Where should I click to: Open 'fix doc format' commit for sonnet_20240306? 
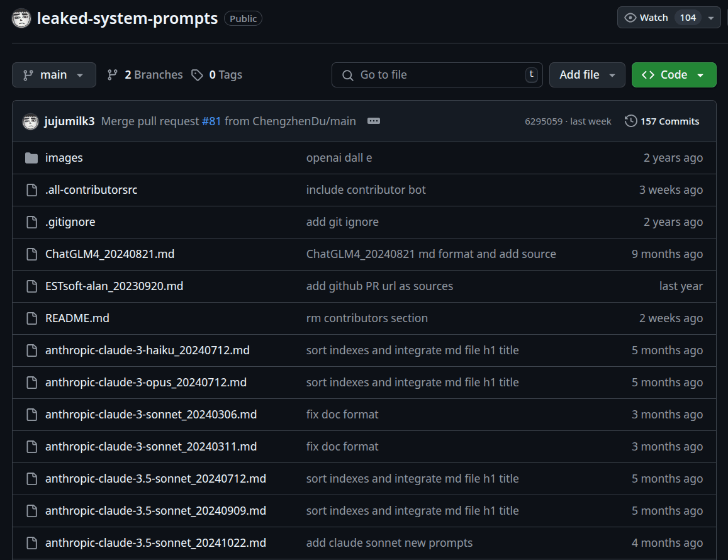coord(342,414)
